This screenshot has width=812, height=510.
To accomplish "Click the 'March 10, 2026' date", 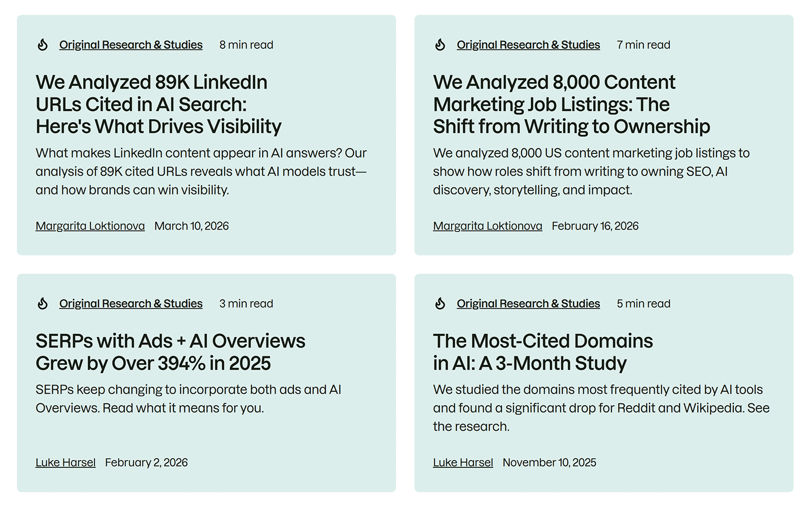I will [191, 226].
